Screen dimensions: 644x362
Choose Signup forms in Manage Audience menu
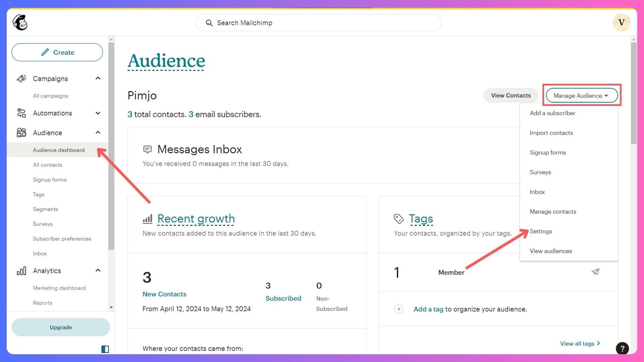tap(548, 153)
